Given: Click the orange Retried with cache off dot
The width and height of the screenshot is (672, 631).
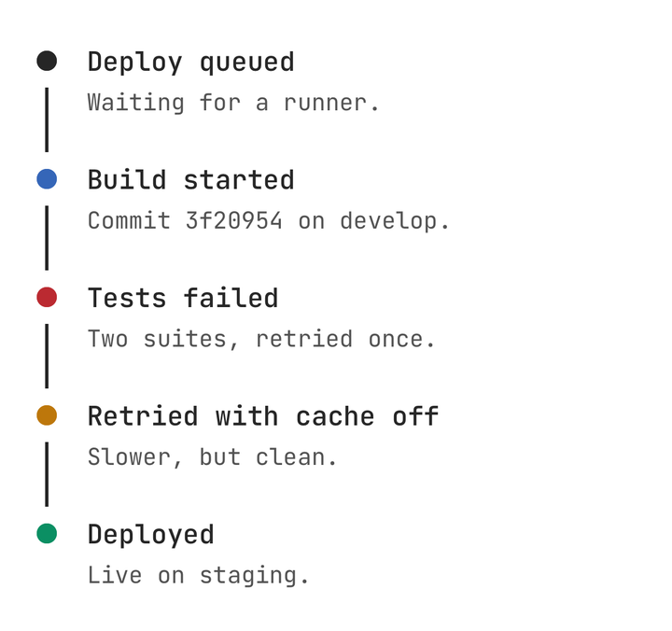Looking at the screenshot, I should (x=47, y=415).
